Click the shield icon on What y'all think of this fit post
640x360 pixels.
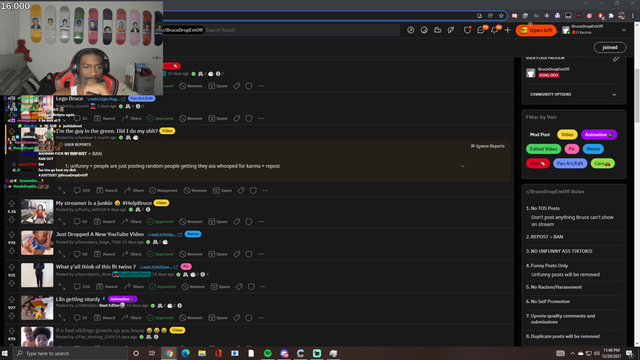[x=251, y=287]
